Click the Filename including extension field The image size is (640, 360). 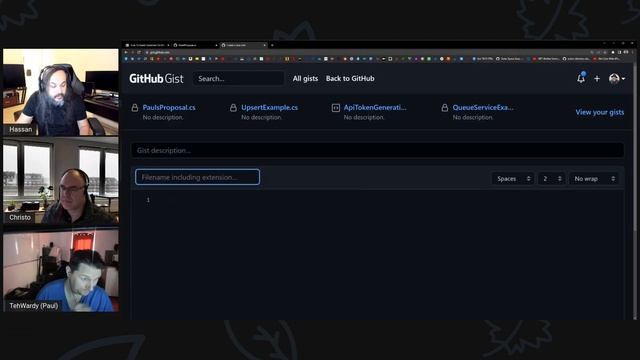coord(198,177)
